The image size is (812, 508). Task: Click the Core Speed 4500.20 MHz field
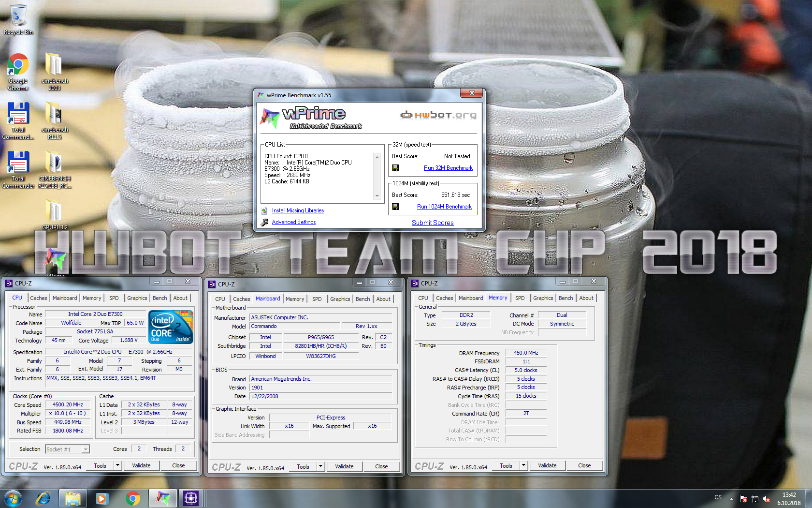pyautogui.click(x=68, y=404)
